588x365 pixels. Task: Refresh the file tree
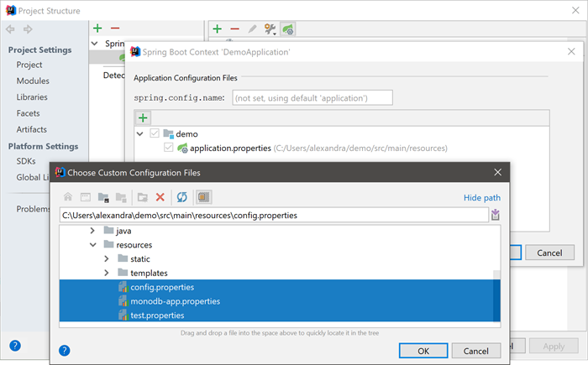click(182, 196)
